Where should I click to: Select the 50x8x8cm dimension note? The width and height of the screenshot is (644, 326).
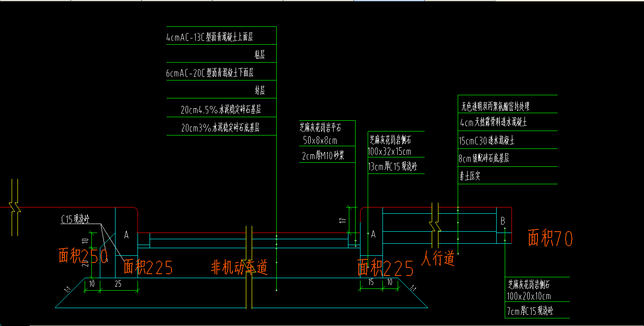coord(320,140)
